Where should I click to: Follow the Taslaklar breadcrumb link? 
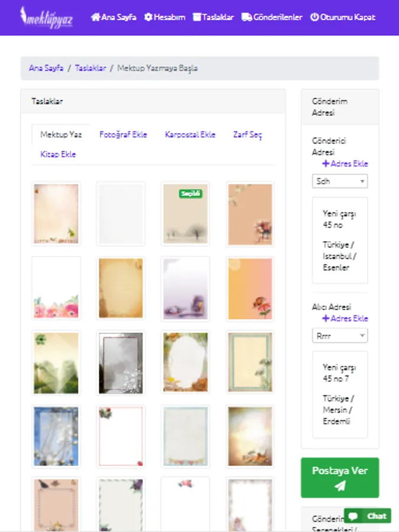tap(90, 68)
